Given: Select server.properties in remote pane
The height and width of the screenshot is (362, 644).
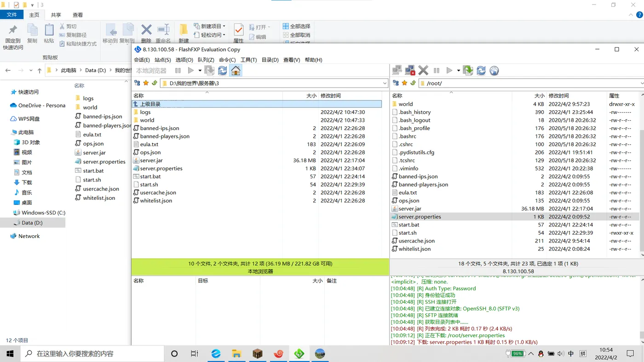Looking at the screenshot, I should pyautogui.click(x=515, y=217).
